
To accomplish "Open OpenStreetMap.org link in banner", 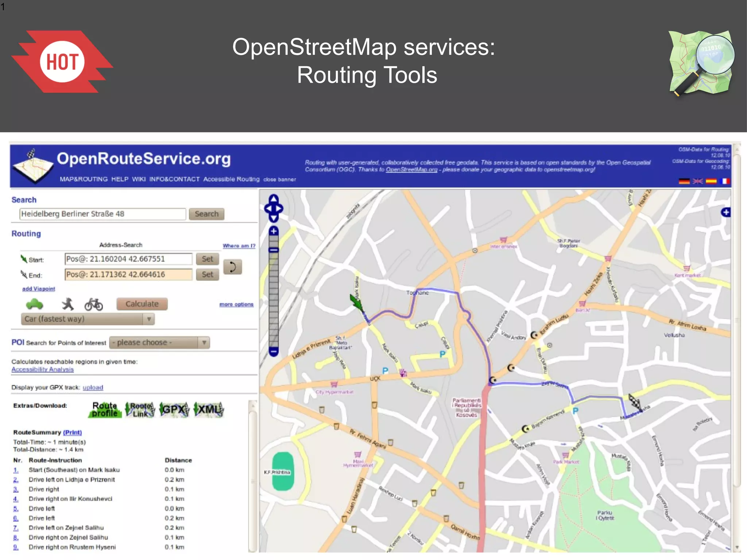I will [x=411, y=170].
